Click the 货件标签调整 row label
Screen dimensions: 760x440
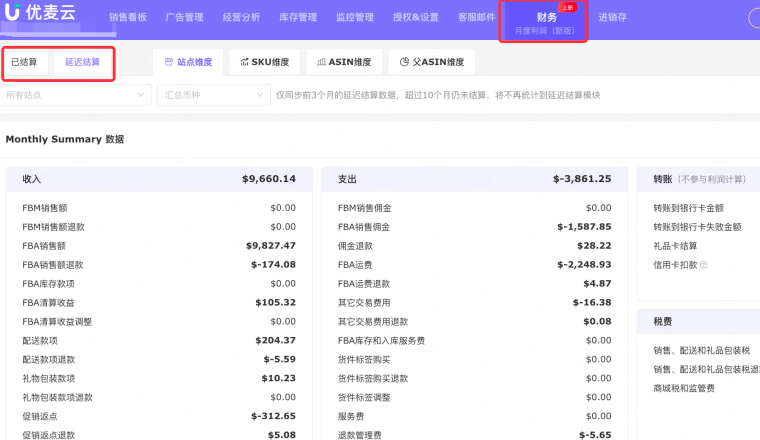364,397
